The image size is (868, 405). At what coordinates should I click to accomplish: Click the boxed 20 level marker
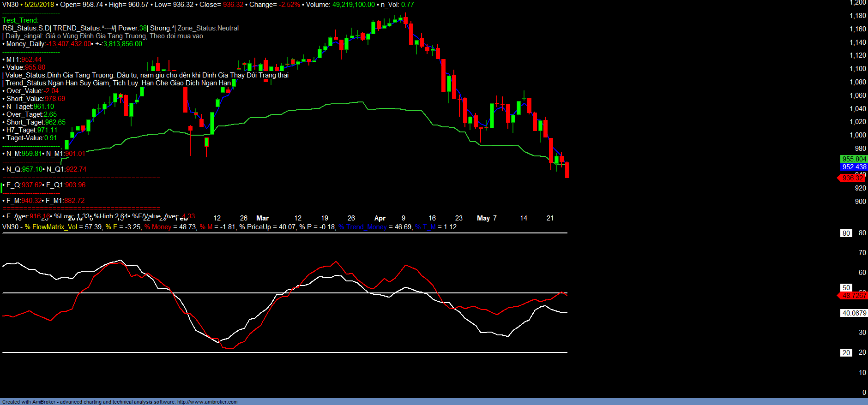846,353
